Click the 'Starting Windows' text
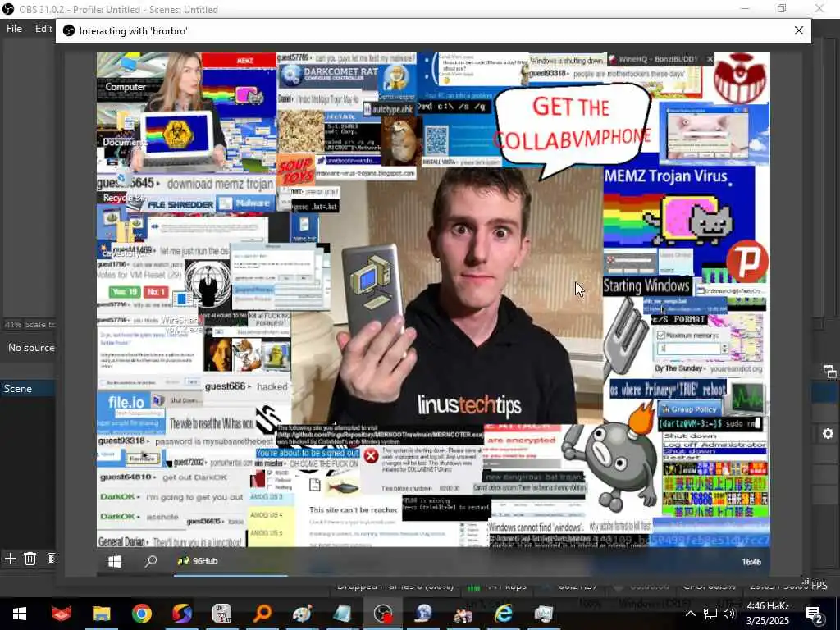Screen dimensions: 840x630 click(x=646, y=285)
